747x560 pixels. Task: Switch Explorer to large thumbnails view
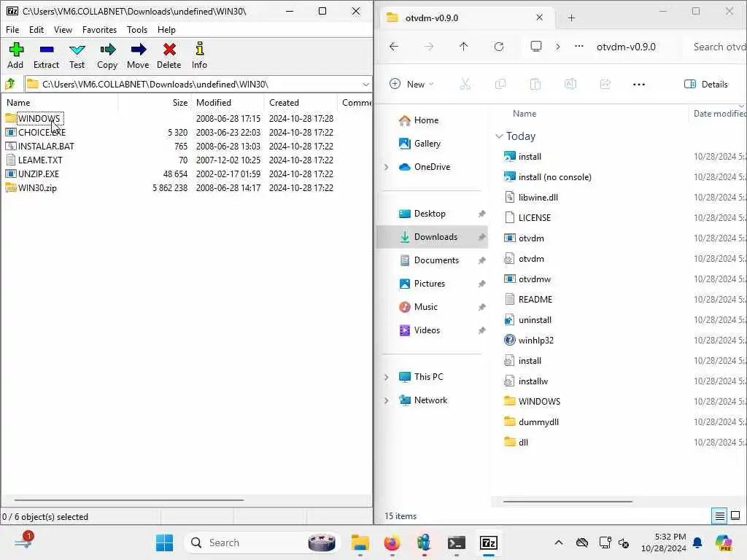pyautogui.click(x=735, y=516)
